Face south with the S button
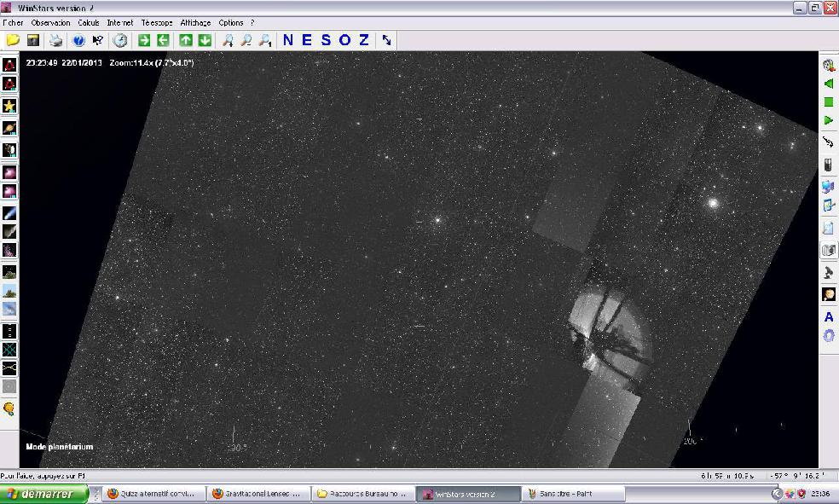839x504 pixels. pyautogui.click(x=326, y=40)
